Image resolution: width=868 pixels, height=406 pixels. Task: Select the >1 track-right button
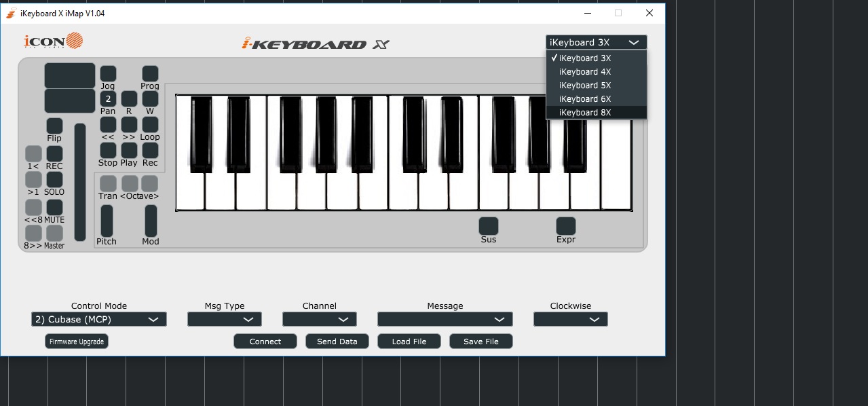click(33, 179)
